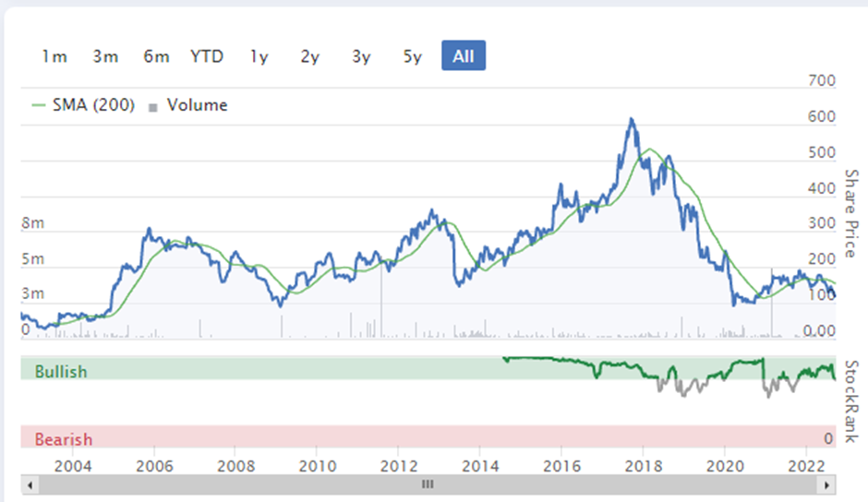The width and height of the screenshot is (868, 502).
Task: Click the 2022 x-axis year label
Action: [806, 466]
